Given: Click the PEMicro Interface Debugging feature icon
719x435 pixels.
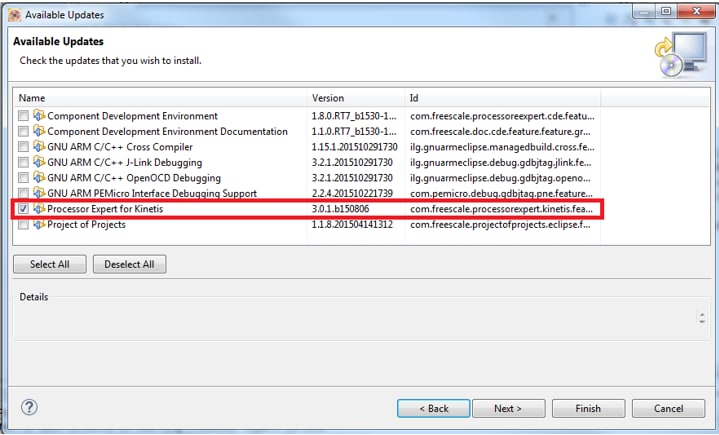Looking at the screenshot, I should pyautogui.click(x=39, y=193).
